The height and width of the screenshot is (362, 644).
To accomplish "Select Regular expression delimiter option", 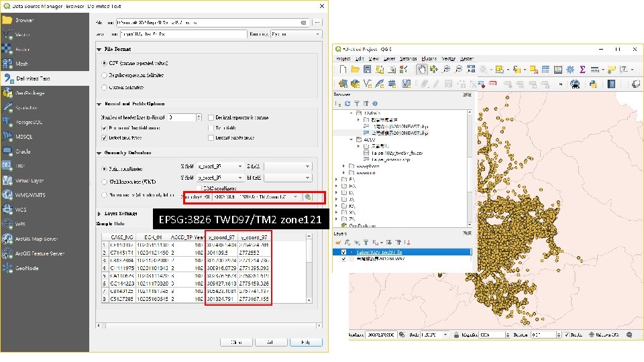I will click(x=105, y=76).
